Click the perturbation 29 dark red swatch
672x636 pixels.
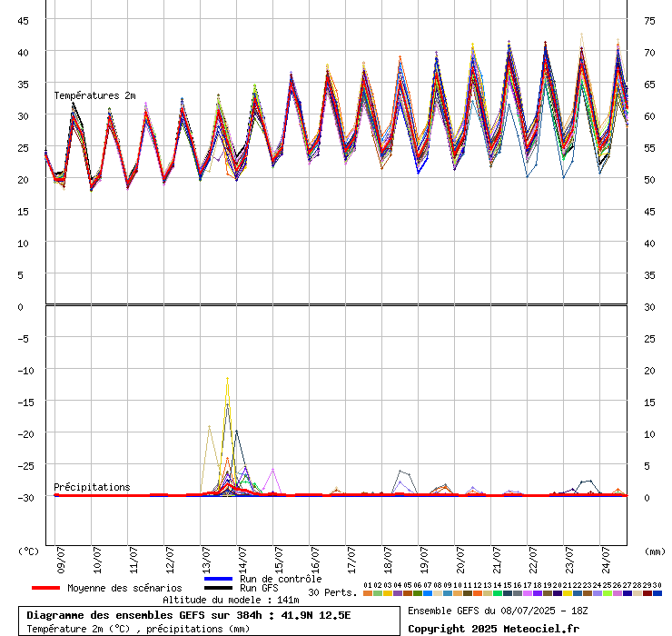[x=647, y=593]
